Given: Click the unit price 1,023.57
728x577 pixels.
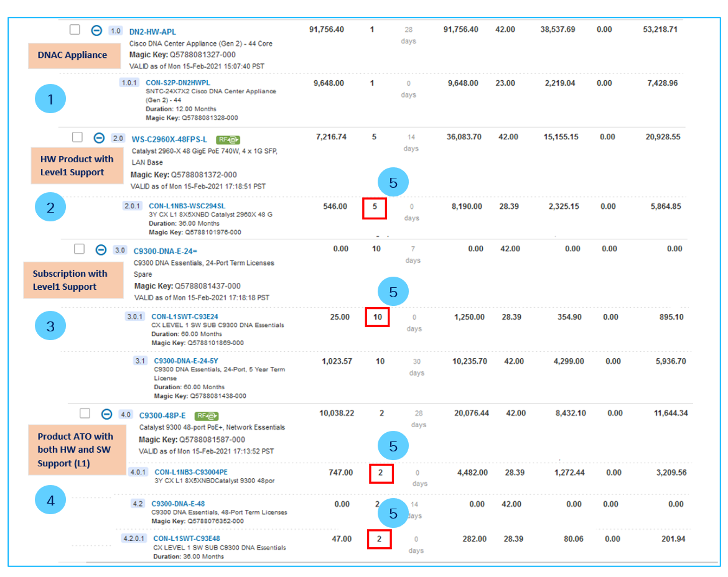Looking at the screenshot, I should (x=337, y=361).
